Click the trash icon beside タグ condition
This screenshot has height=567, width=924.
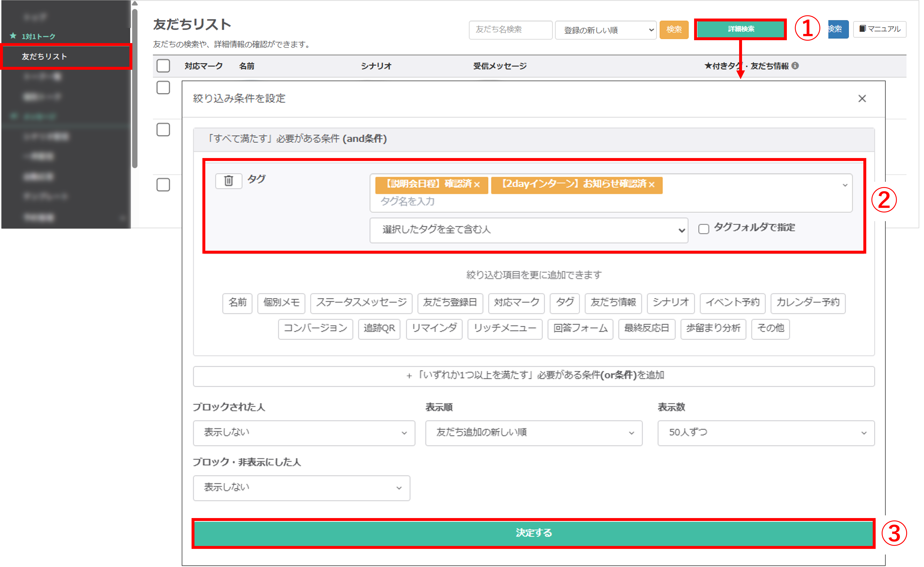228,181
